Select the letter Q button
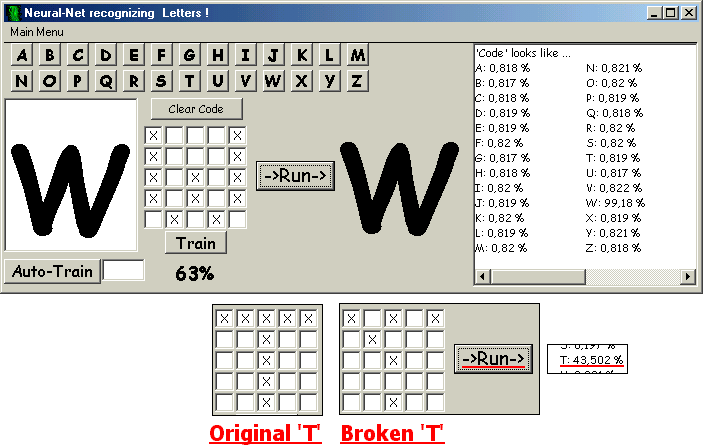The image size is (703, 448). (105, 81)
